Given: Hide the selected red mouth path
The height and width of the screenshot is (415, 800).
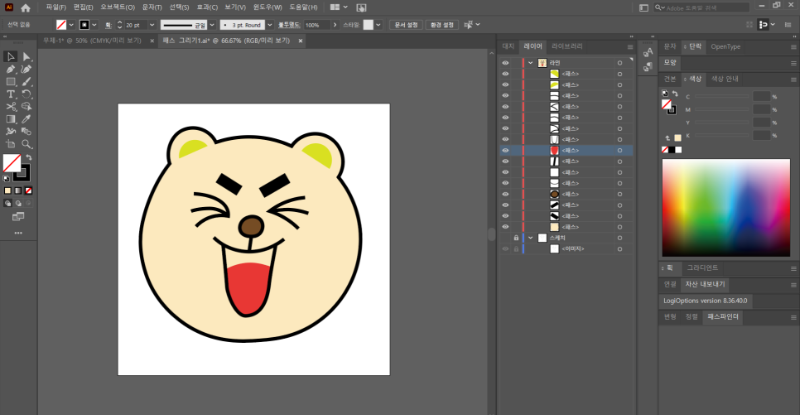Looking at the screenshot, I should click(x=506, y=151).
